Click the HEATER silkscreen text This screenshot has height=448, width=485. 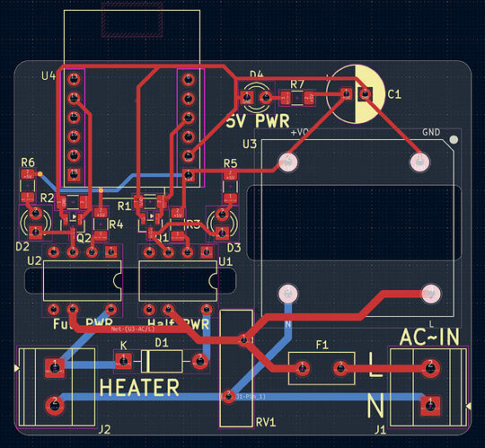pyautogui.click(x=139, y=388)
